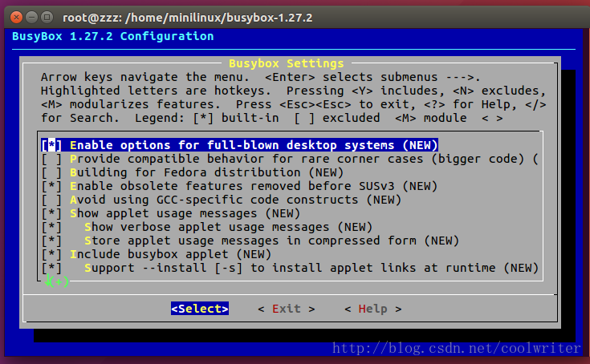Select 'Include busybox applet' row text
The height and width of the screenshot is (364, 590).
coord(170,254)
